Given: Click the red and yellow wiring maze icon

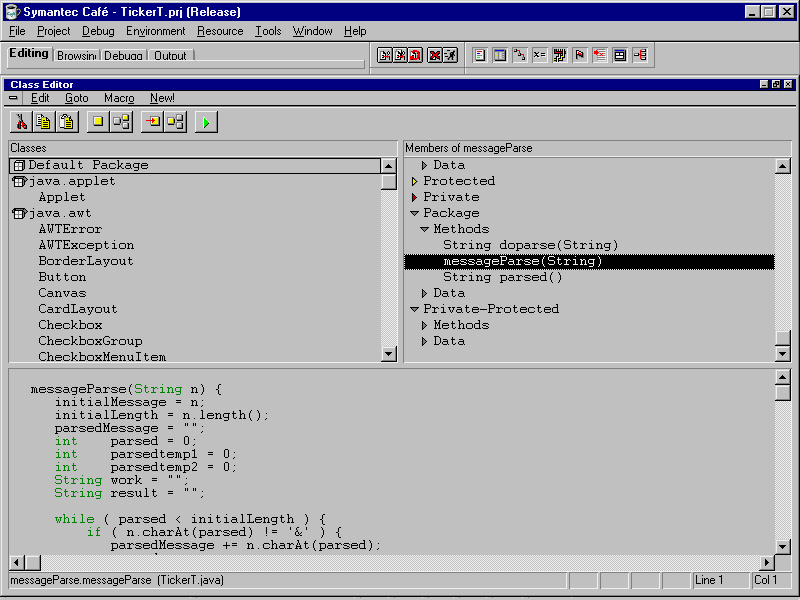Looking at the screenshot, I should pyautogui.click(x=559, y=55).
